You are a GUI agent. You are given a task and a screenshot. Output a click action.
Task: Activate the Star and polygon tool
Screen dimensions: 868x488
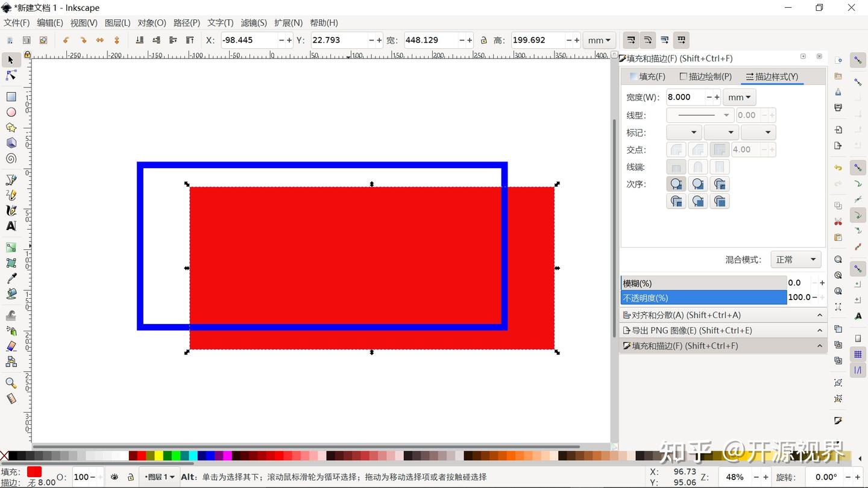(x=11, y=128)
